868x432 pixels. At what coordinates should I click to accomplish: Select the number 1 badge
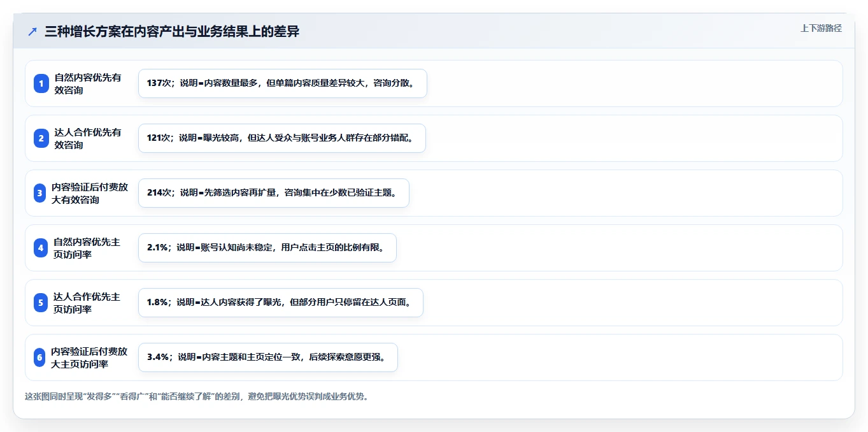(x=41, y=83)
